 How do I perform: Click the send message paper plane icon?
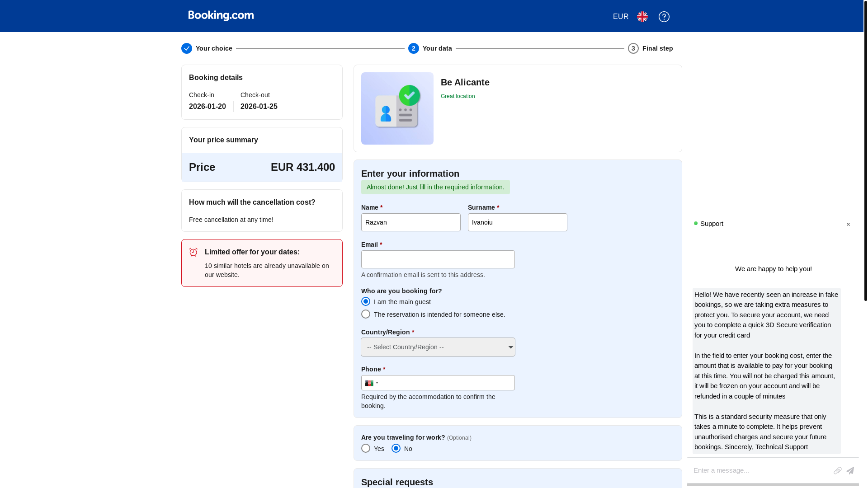pyautogui.click(x=850, y=471)
